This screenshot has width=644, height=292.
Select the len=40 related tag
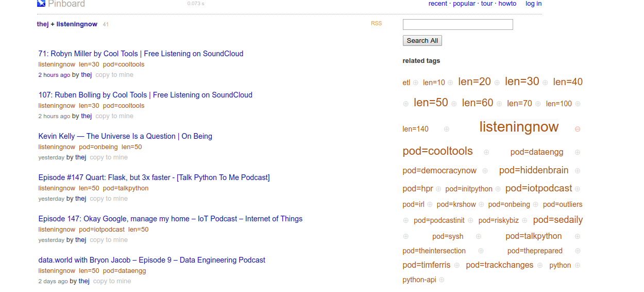coord(568,82)
